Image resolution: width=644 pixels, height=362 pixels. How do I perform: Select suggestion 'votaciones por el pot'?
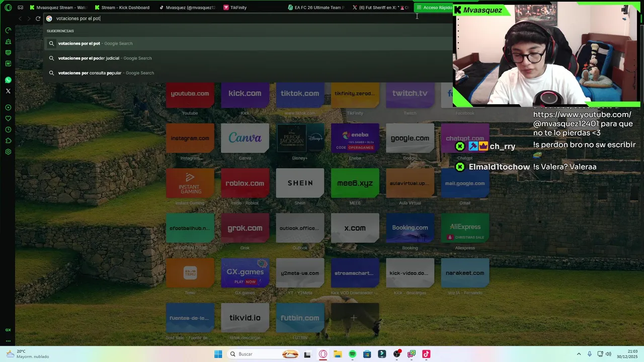point(249,43)
